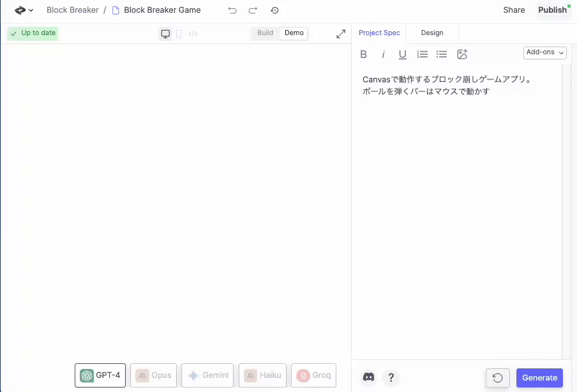This screenshot has height=392, width=577.
Task: Open the Add-ons dropdown
Action: click(x=544, y=52)
